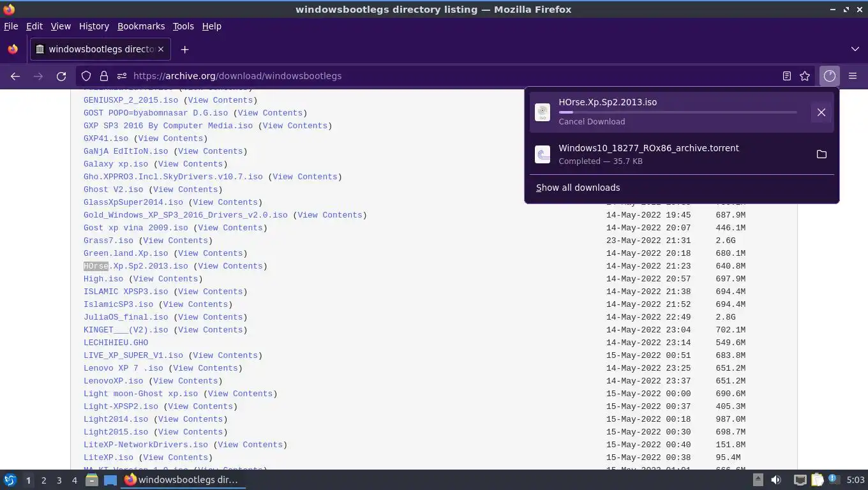
Task: Reload the current page
Action: coord(61,76)
